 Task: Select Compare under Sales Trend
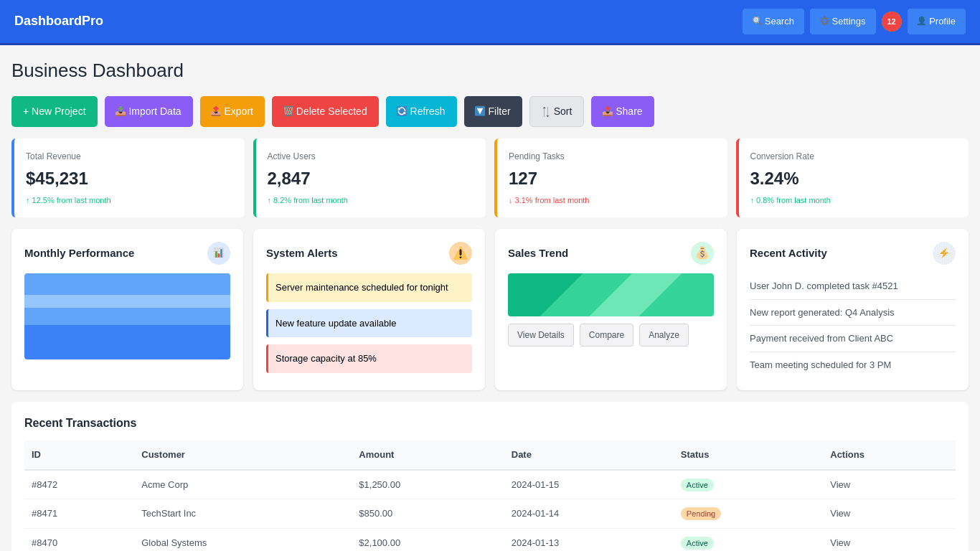click(606, 335)
